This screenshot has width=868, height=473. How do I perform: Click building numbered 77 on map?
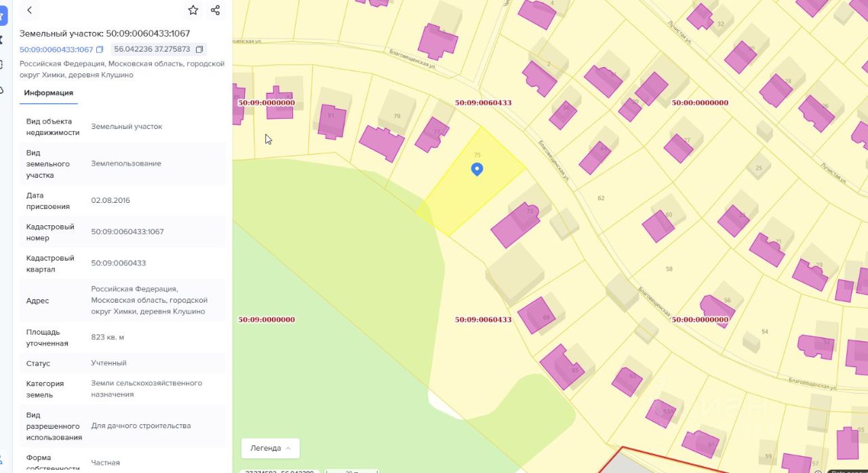coord(432,134)
